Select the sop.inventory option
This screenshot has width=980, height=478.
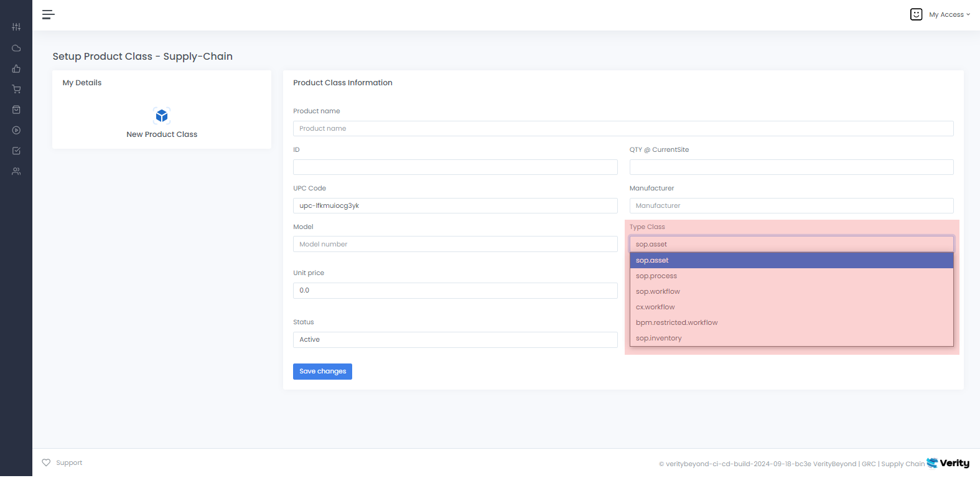pyautogui.click(x=658, y=339)
